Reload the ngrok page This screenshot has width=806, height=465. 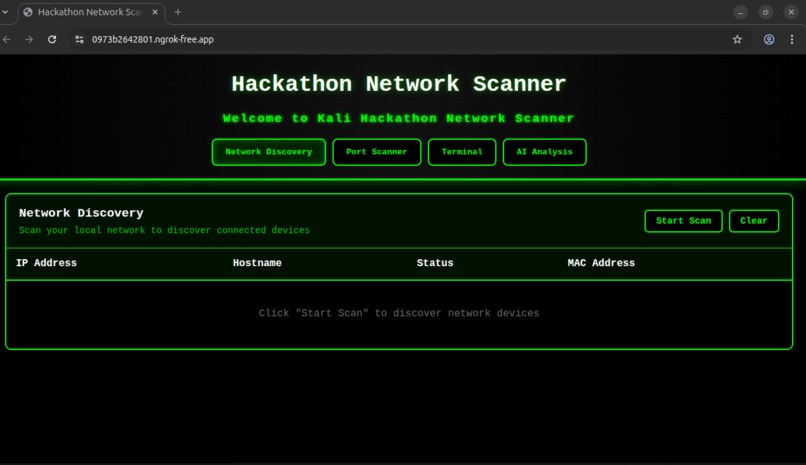[52, 40]
